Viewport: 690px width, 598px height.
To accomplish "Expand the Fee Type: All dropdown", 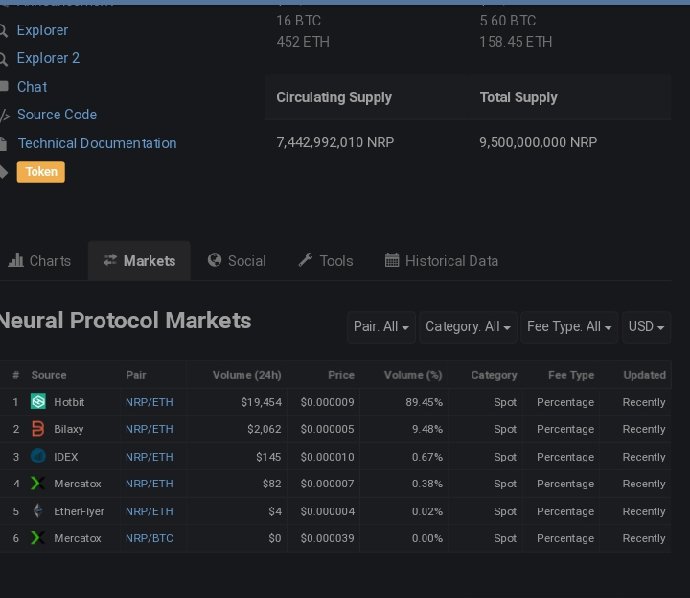I will click(569, 327).
